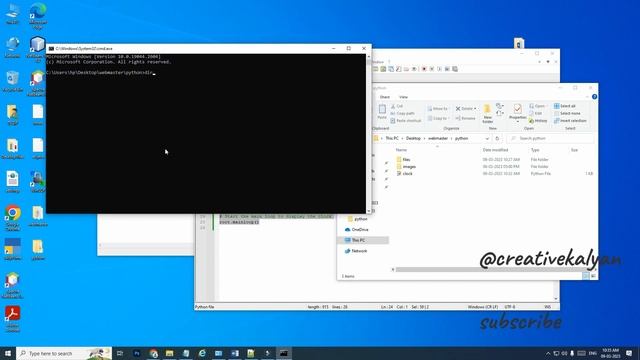Screen dimensions: 640x360
Task: Switch to the Share tab in File Explorer
Action: point(384,97)
